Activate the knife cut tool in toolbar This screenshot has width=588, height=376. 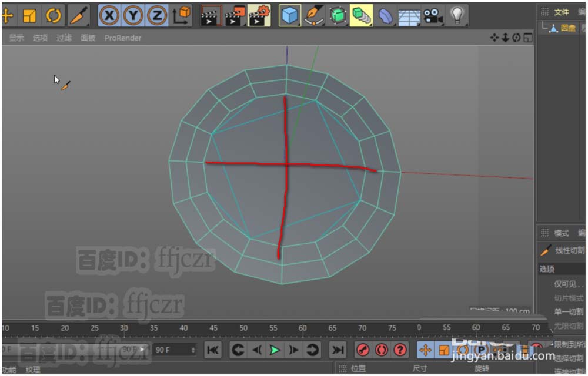[x=78, y=16]
